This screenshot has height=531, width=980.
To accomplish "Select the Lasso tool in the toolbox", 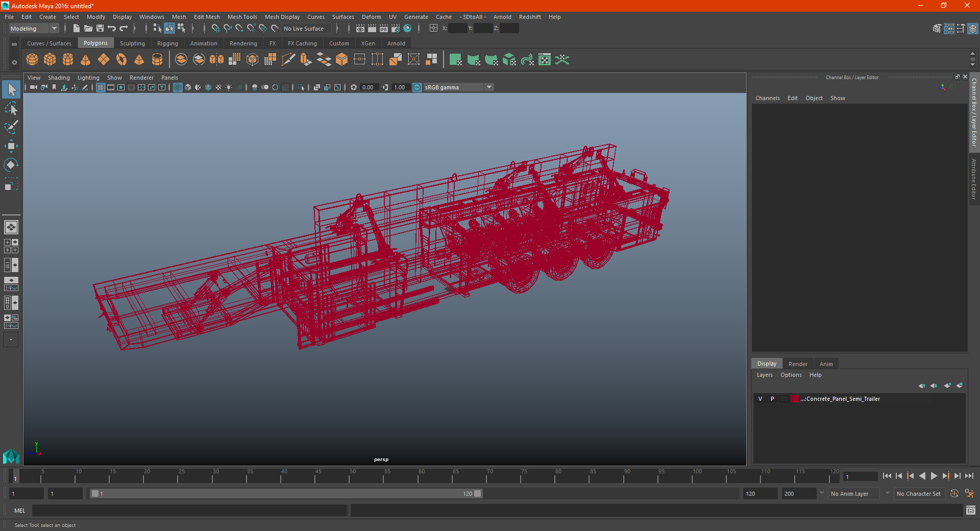I will point(11,109).
